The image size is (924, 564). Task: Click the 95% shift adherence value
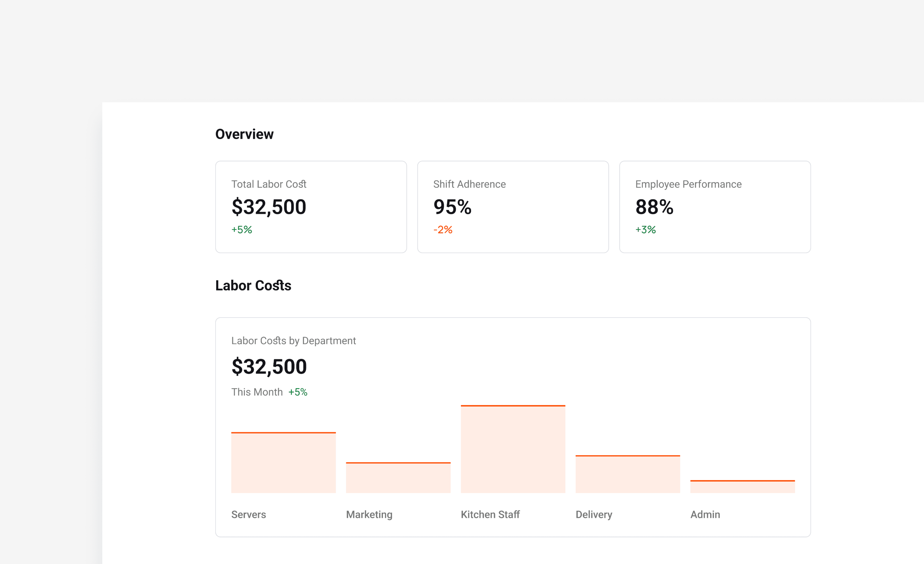click(x=452, y=207)
